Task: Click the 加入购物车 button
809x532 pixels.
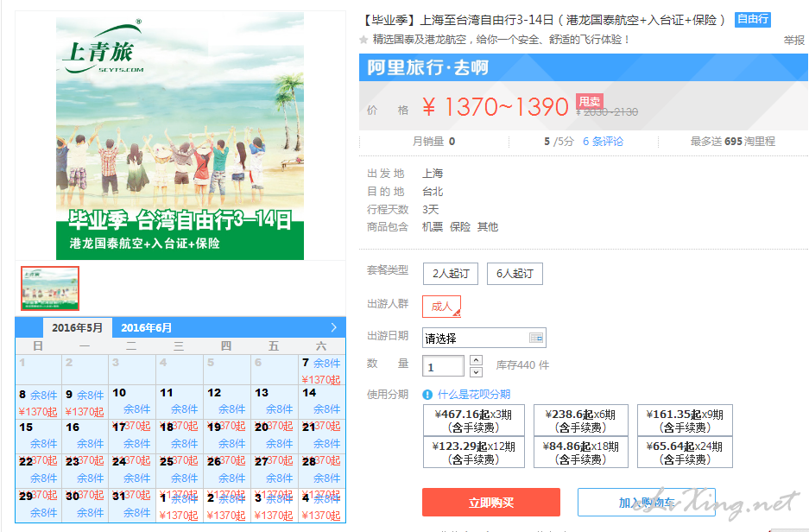Action: tap(646, 502)
